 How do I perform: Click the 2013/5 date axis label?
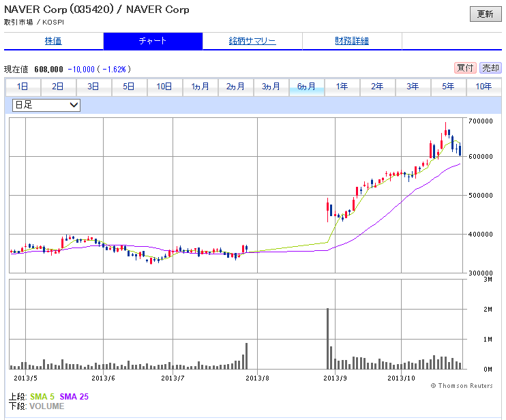(x=25, y=378)
